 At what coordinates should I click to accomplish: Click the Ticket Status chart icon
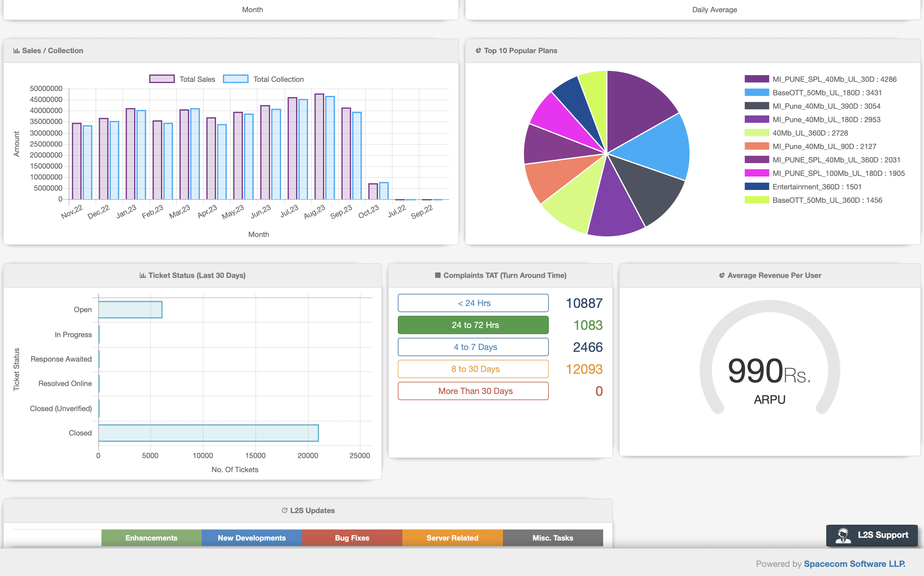pyautogui.click(x=142, y=275)
